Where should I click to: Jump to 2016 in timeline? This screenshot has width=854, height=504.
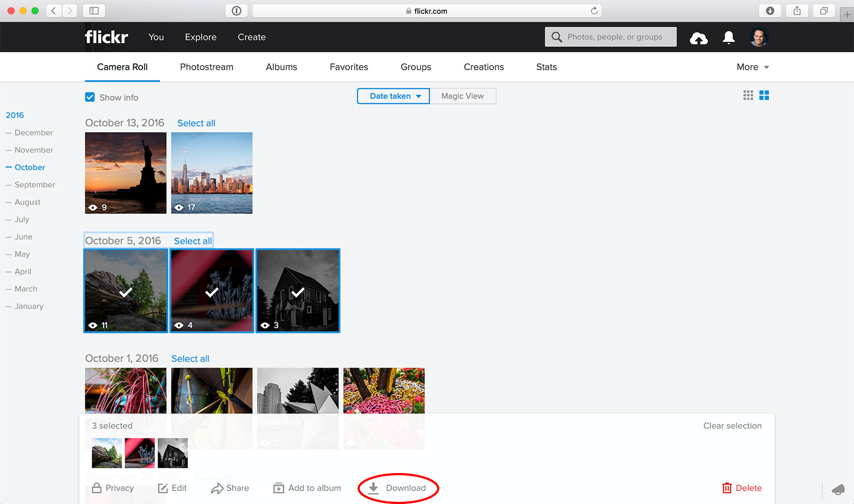(x=15, y=115)
